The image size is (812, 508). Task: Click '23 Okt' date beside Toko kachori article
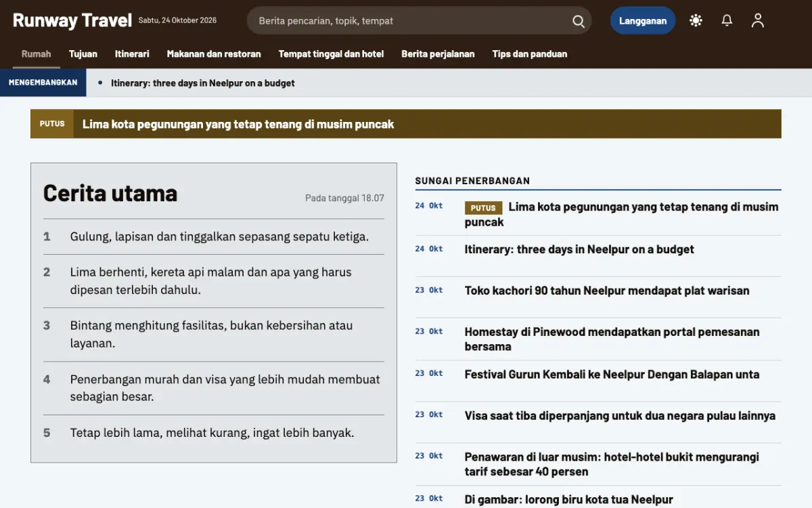[429, 290]
